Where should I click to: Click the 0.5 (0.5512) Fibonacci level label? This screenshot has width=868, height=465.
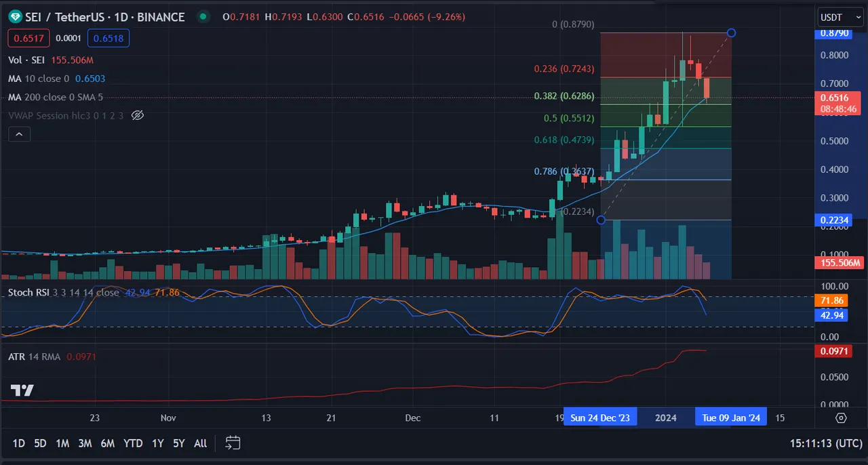pos(569,118)
